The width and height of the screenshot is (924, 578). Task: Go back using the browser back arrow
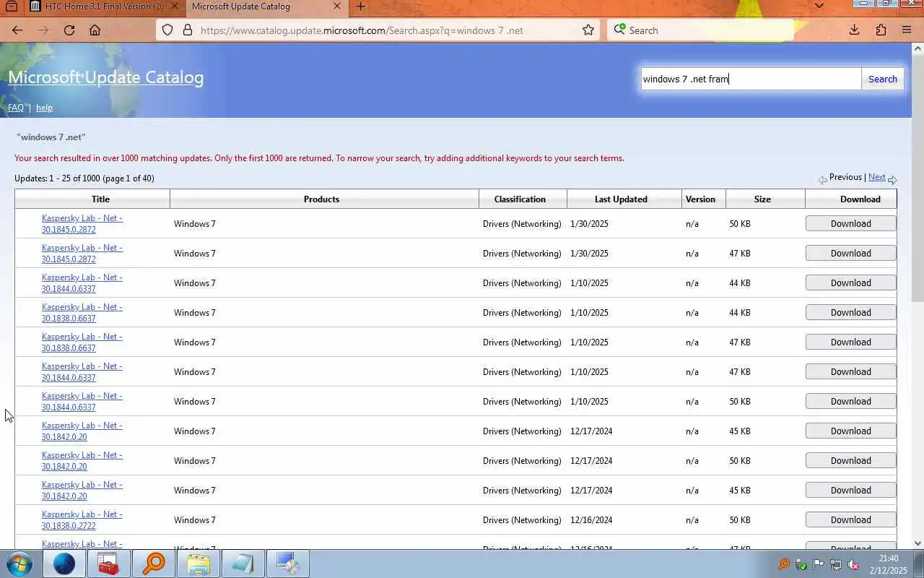point(17,30)
